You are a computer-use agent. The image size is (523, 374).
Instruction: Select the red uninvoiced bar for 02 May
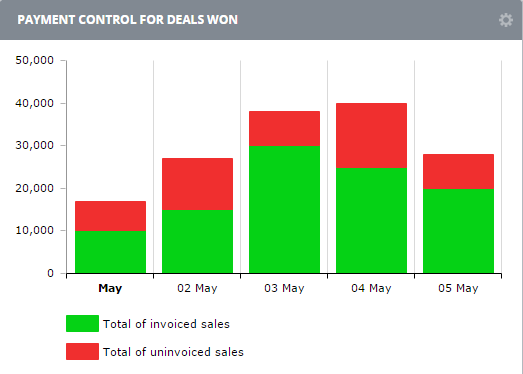pos(197,184)
